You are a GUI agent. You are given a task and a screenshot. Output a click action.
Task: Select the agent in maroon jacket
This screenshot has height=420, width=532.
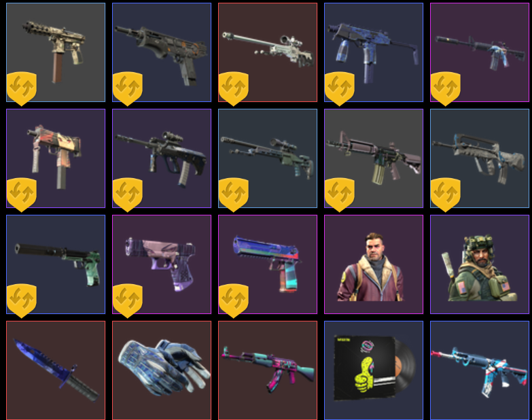374,264
